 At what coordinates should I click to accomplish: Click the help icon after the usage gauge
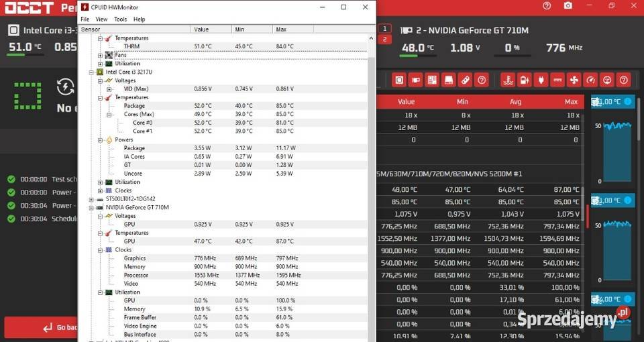(x=623, y=80)
